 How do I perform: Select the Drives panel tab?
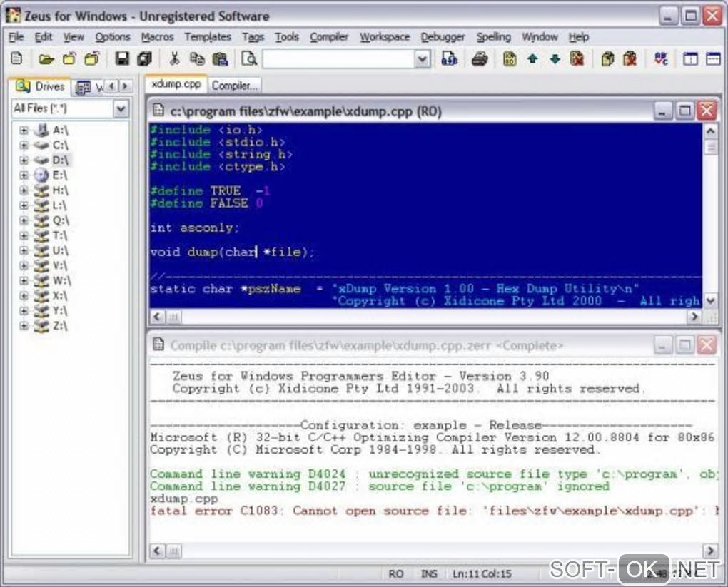[40, 86]
